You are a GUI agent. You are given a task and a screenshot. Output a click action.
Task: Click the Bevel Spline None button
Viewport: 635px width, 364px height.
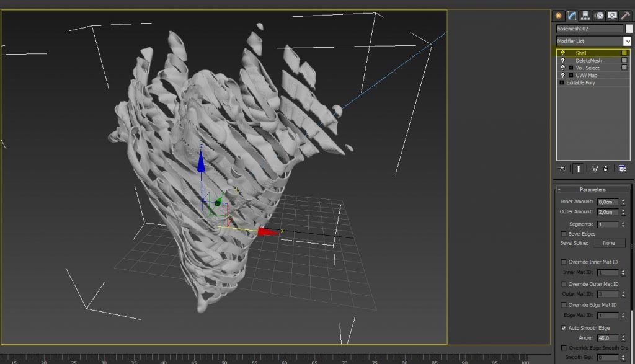[x=608, y=243]
